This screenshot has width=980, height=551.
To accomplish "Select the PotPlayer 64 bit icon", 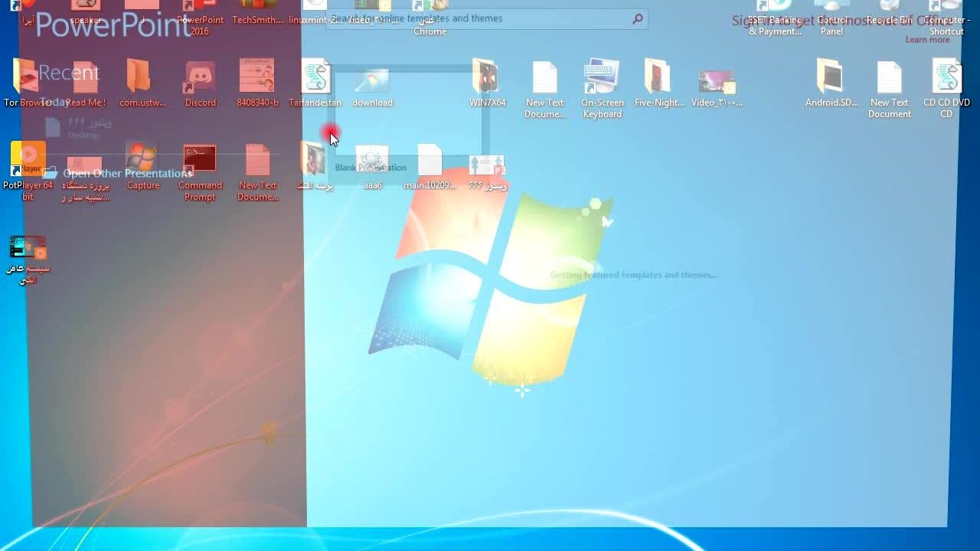I will coord(28,164).
